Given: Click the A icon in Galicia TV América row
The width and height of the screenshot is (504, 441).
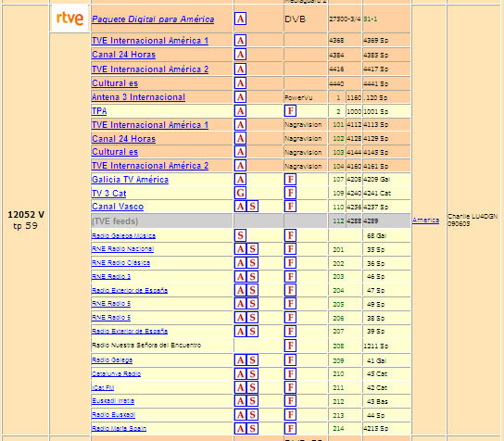Looking at the screenshot, I should coord(240,180).
